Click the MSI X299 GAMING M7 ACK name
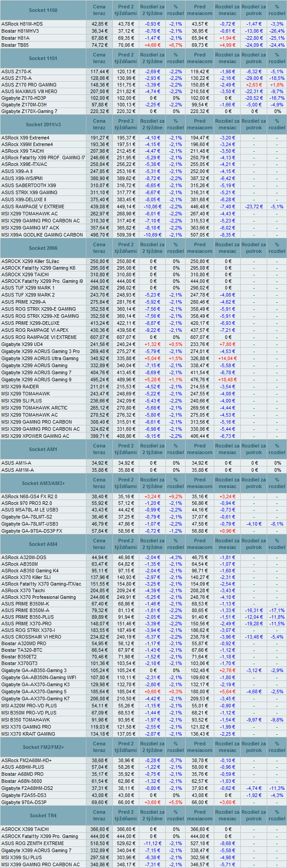 [x=30, y=228]
